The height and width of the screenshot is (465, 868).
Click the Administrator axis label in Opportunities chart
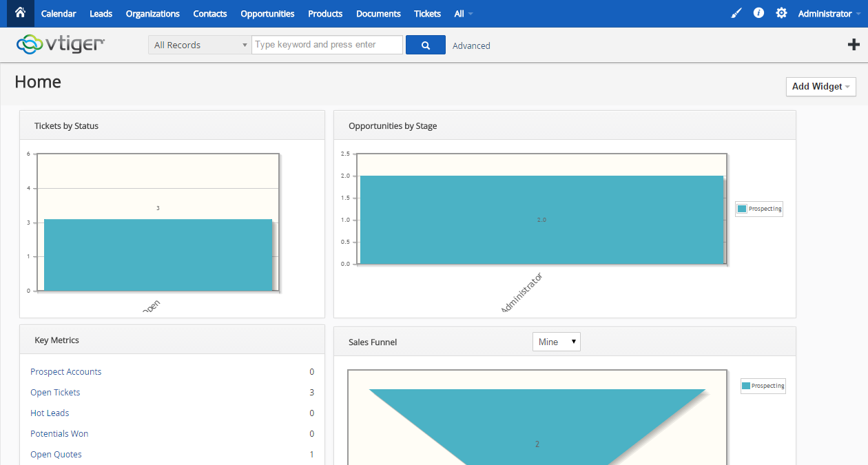click(x=521, y=293)
